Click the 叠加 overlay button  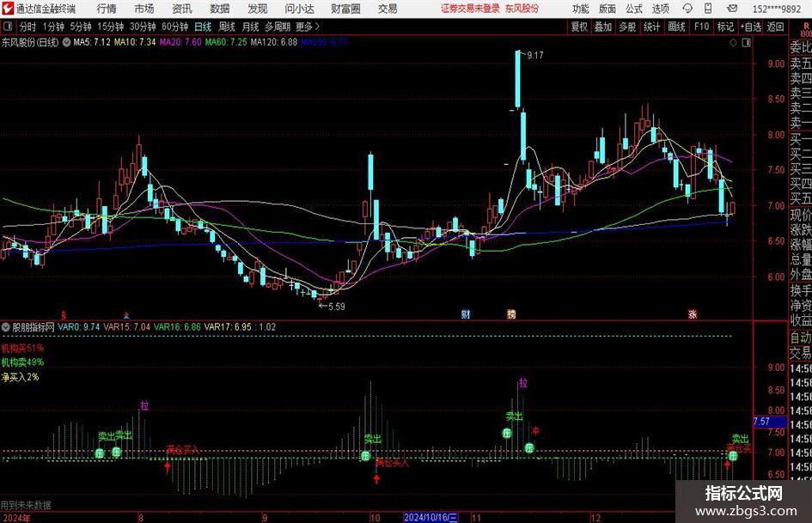603,27
